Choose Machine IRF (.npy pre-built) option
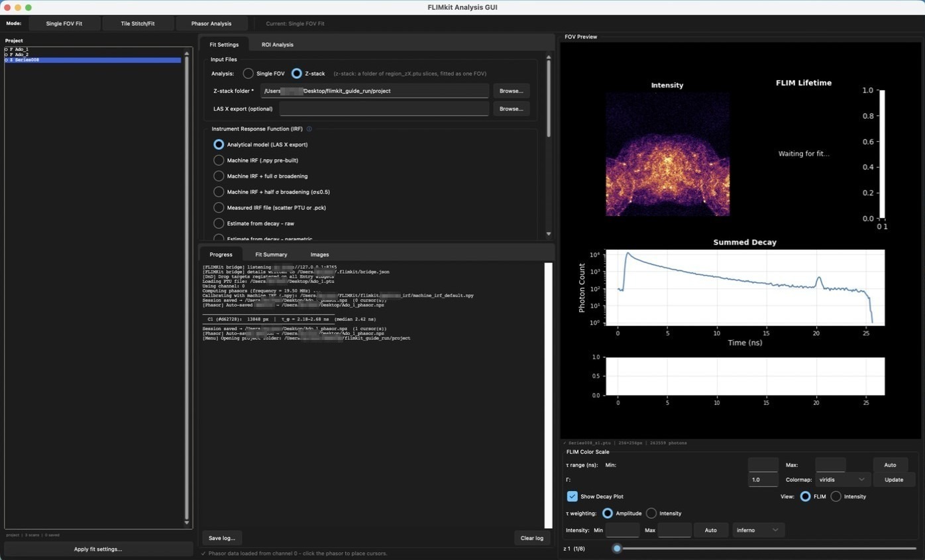This screenshot has height=560, width=925. click(219, 160)
